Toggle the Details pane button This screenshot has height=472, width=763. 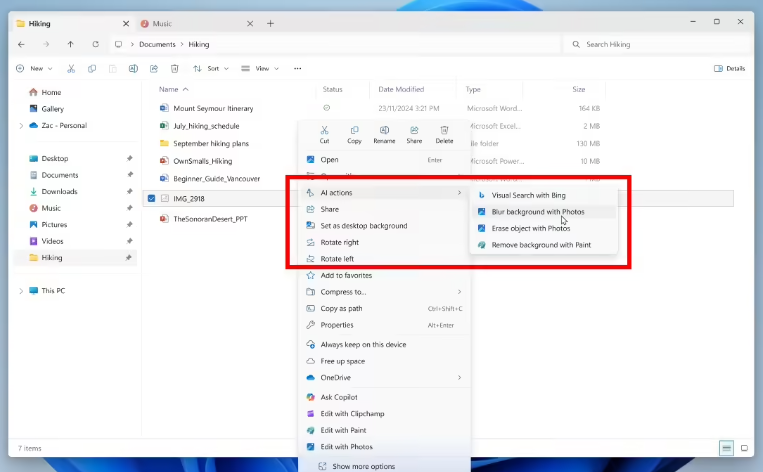pyautogui.click(x=729, y=68)
